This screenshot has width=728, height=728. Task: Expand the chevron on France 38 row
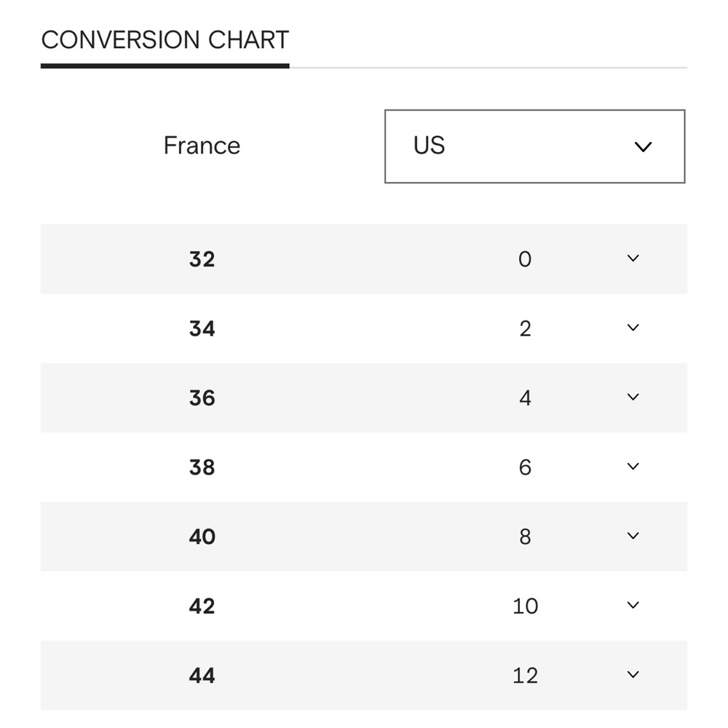[633, 467]
